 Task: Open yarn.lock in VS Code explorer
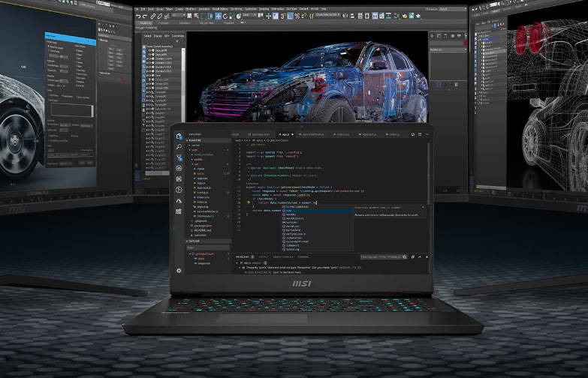[201, 235]
